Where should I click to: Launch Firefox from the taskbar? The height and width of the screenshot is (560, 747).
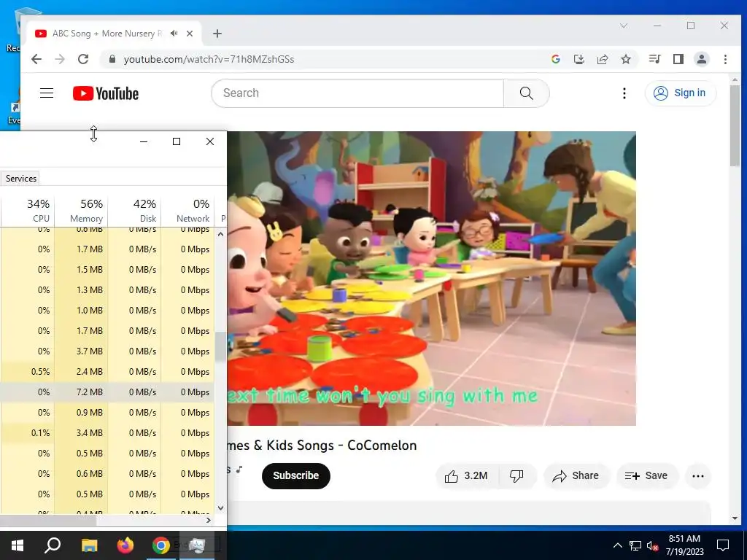pos(125,545)
